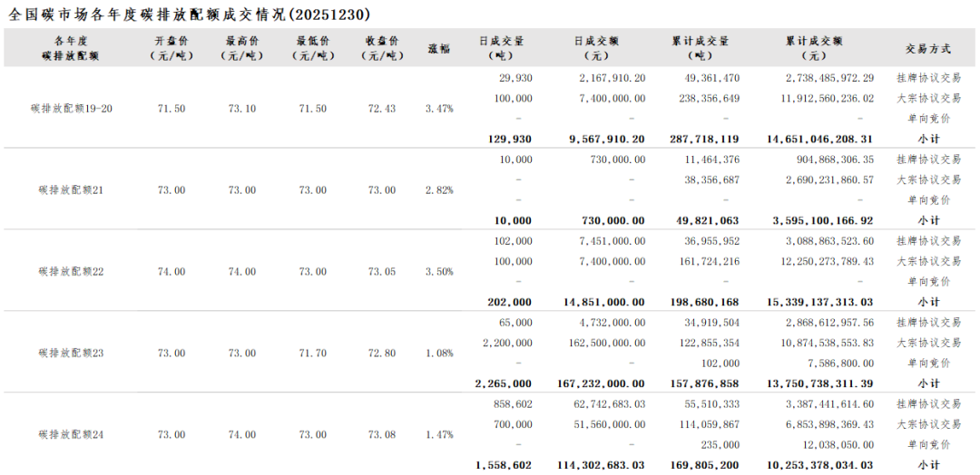Select the 碳排放配额21 row label
Viewport: 980px width, 475px height.
click(x=72, y=190)
